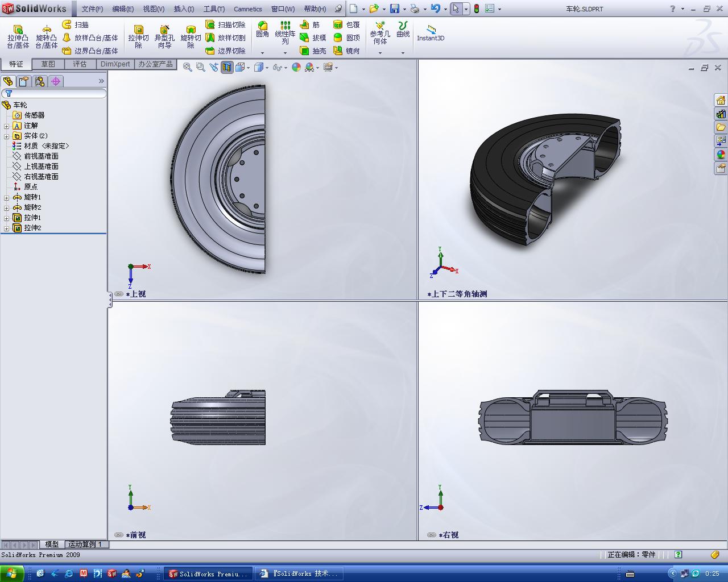Image resolution: width=728 pixels, height=582 pixels.
Task: Click the FeatureManager filter input field
Action: click(x=54, y=93)
